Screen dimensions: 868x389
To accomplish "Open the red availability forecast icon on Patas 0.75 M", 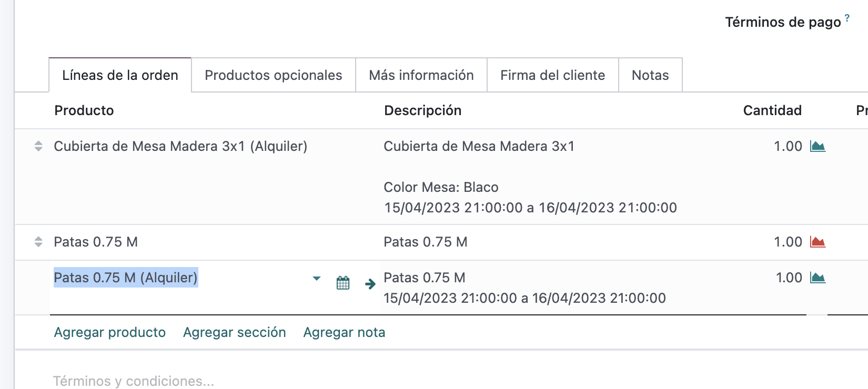I will [x=817, y=242].
